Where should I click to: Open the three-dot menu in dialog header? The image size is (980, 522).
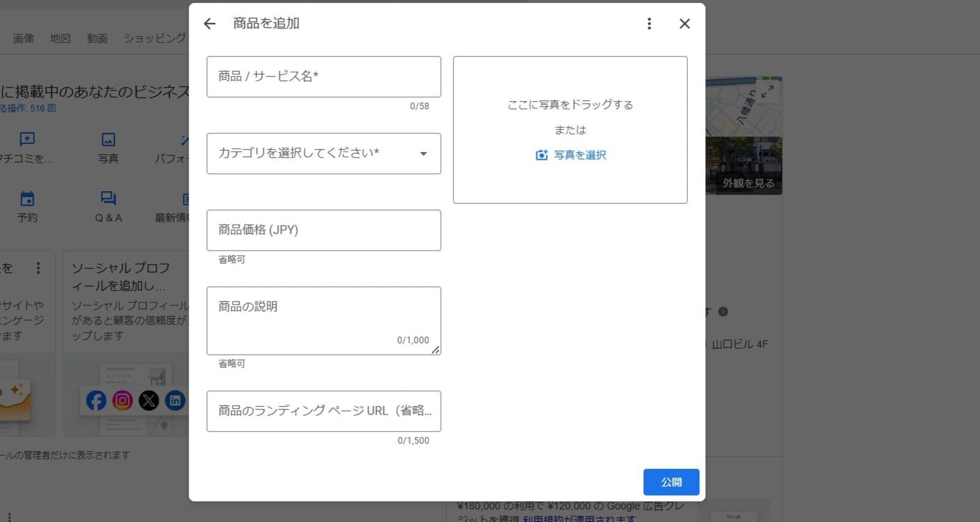(649, 24)
